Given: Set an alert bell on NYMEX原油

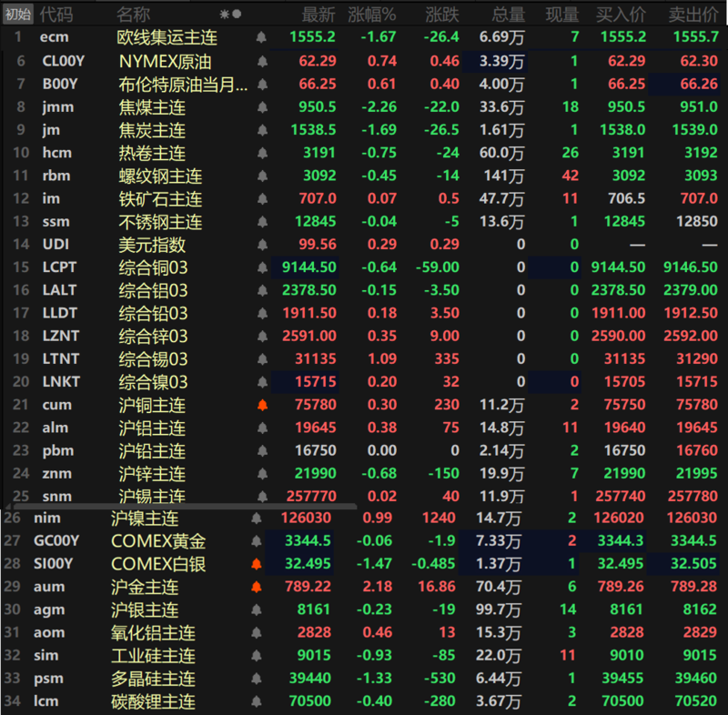Looking at the screenshot, I should (x=262, y=61).
